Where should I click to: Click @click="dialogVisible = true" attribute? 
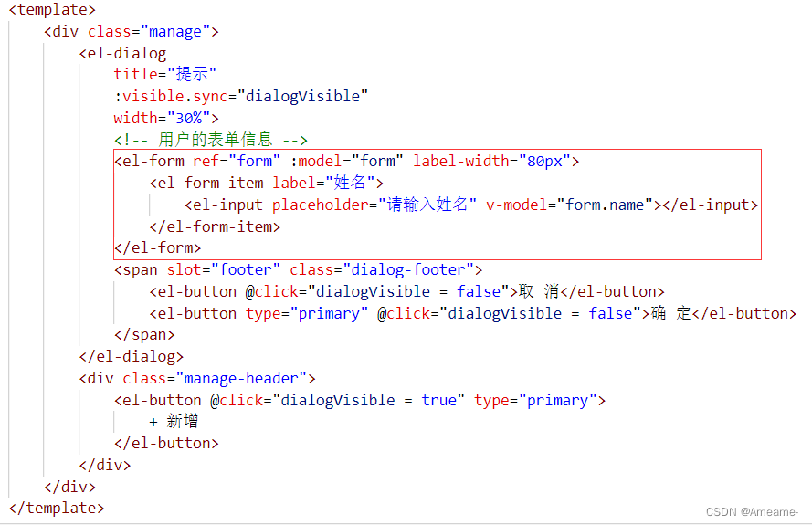coord(337,400)
